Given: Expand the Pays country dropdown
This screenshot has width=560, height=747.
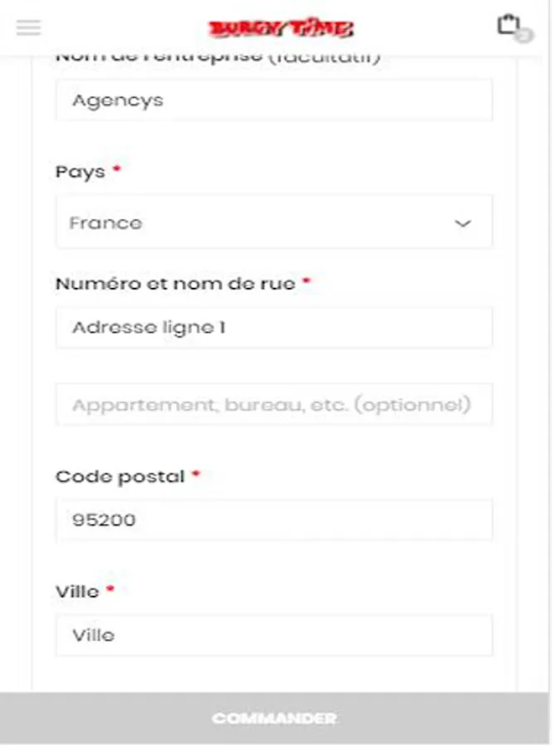Looking at the screenshot, I should pyautogui.click(x=274, y=222).
